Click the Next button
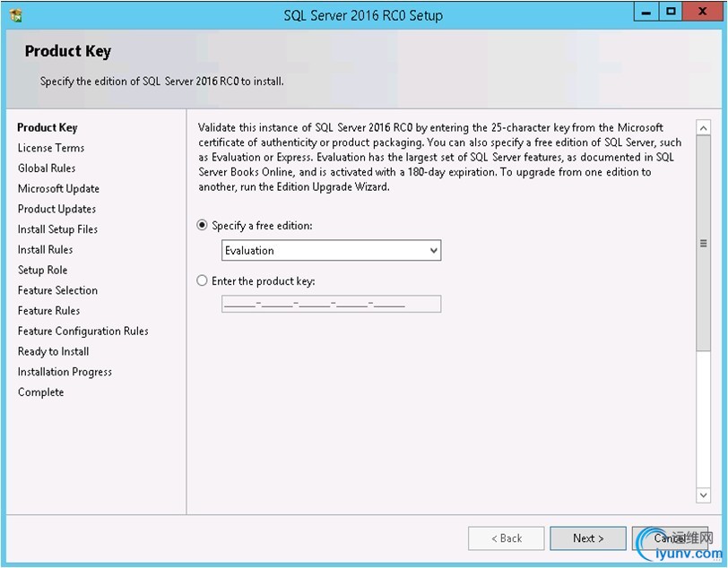The width and height of the screenshot is (728, 568). (x=588, y=538)
